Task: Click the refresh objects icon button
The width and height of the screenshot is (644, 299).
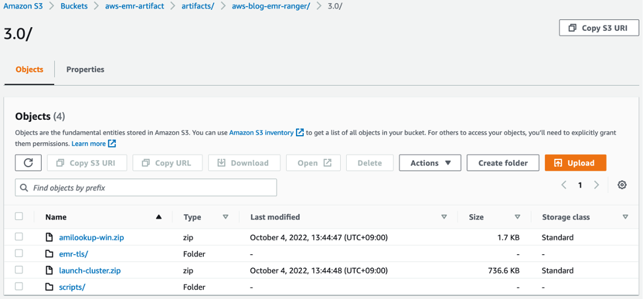Action: (x=28, y=163)
